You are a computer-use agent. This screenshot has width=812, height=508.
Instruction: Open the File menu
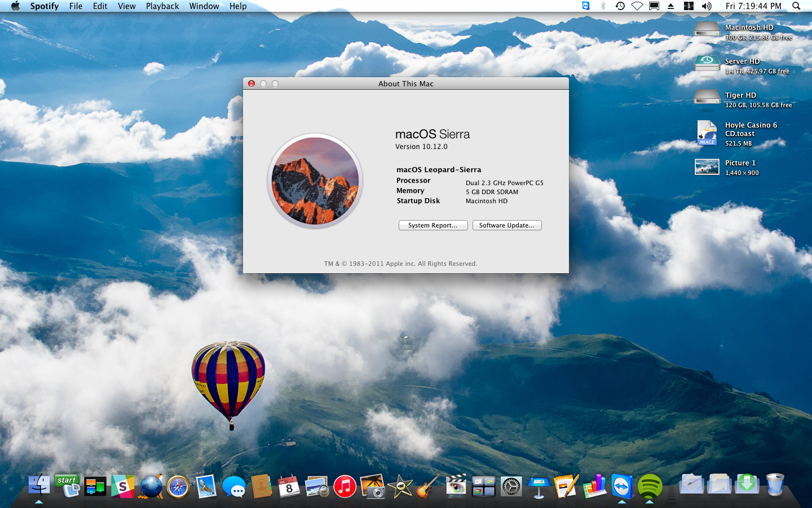point(76,6)
